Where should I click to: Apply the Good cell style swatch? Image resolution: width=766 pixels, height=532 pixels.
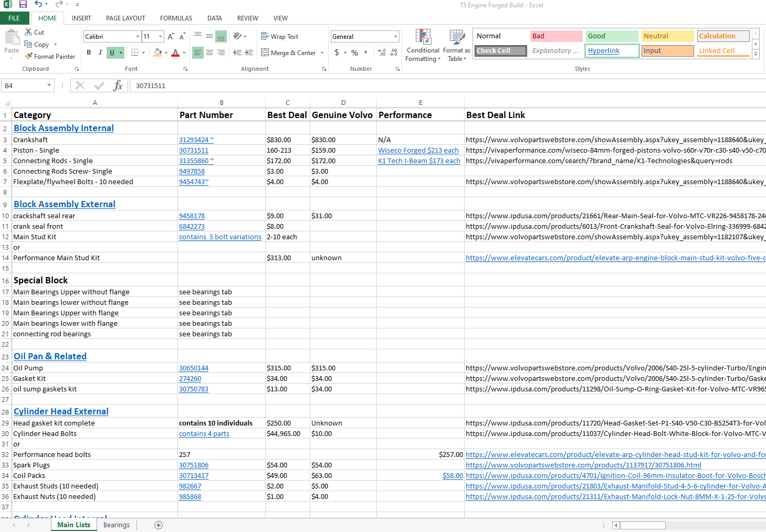(612, 36)
